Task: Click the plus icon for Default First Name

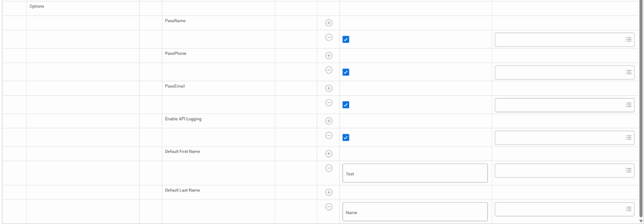Action: (x=329, y=154)
